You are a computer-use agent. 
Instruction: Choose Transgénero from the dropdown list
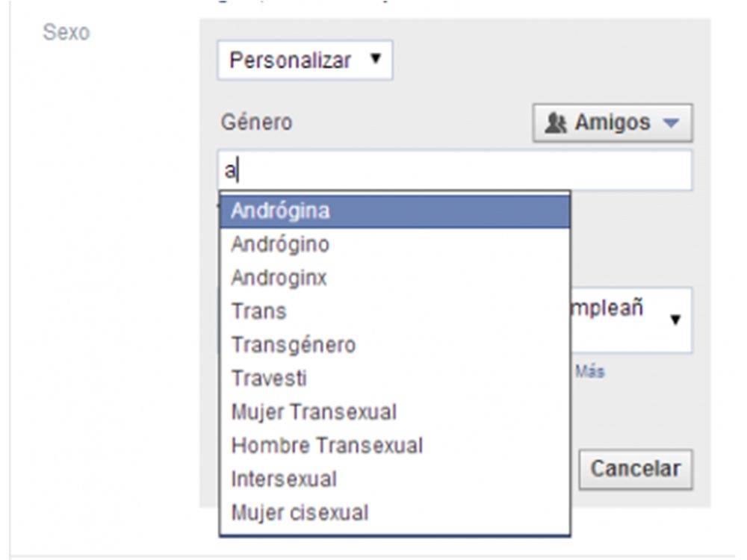(395, 345)
